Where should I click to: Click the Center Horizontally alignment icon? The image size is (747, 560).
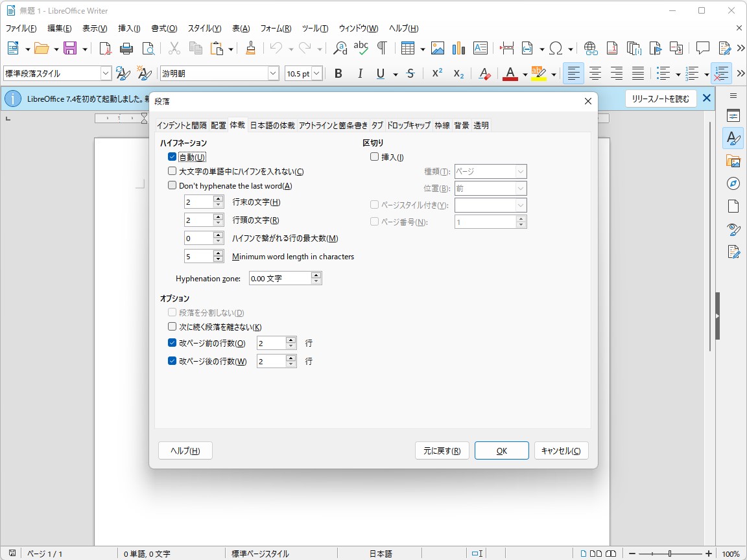tap(595, 73)
